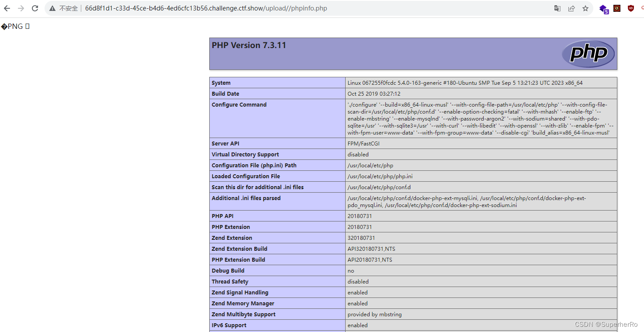Click the Zend Extension label

[232, 238]
